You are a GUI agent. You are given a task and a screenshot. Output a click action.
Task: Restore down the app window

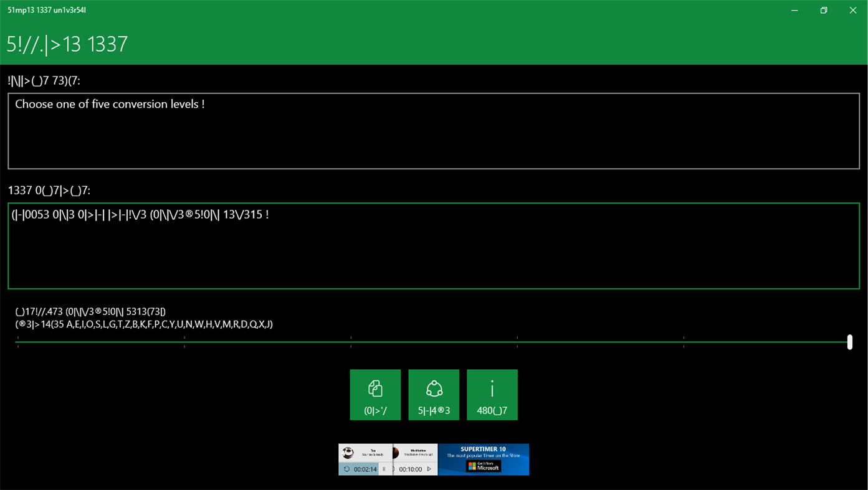point(823,10)
